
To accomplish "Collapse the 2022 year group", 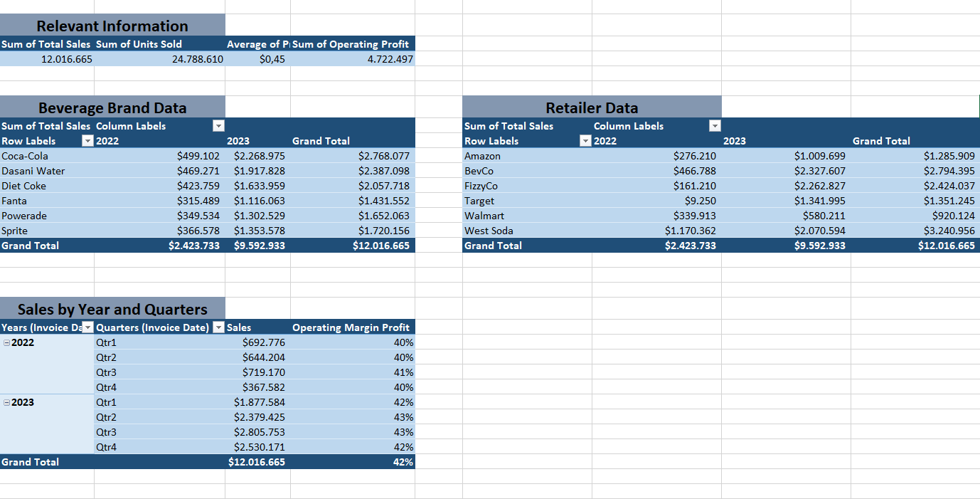I will pos(6,342).
